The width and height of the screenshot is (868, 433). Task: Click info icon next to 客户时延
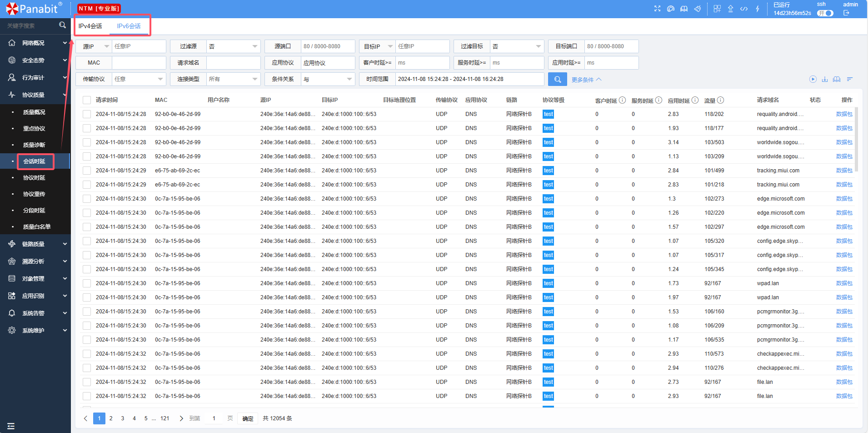coord(622,100)
